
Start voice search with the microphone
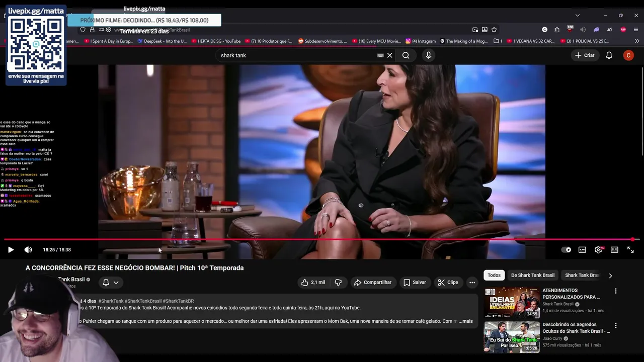429,55
